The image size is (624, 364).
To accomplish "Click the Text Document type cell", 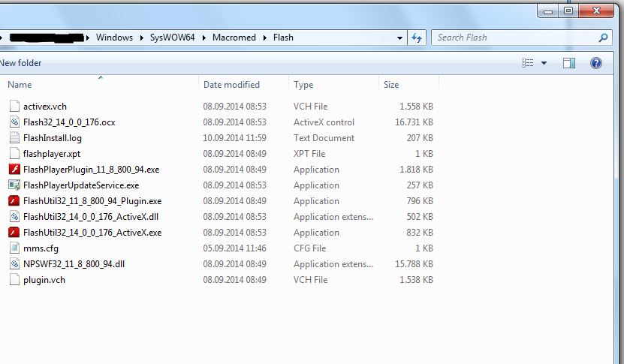I will pos(324,138).
